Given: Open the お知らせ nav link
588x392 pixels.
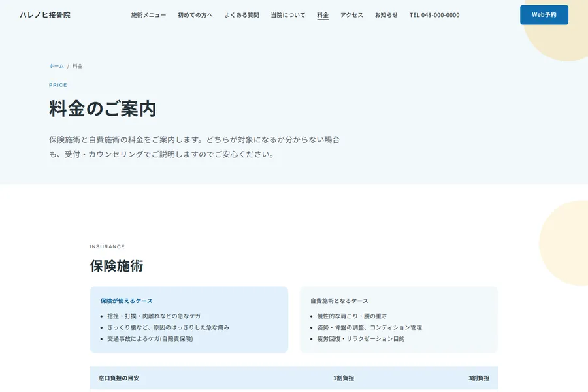Looking at the screenshot, I should pos(386,15).
